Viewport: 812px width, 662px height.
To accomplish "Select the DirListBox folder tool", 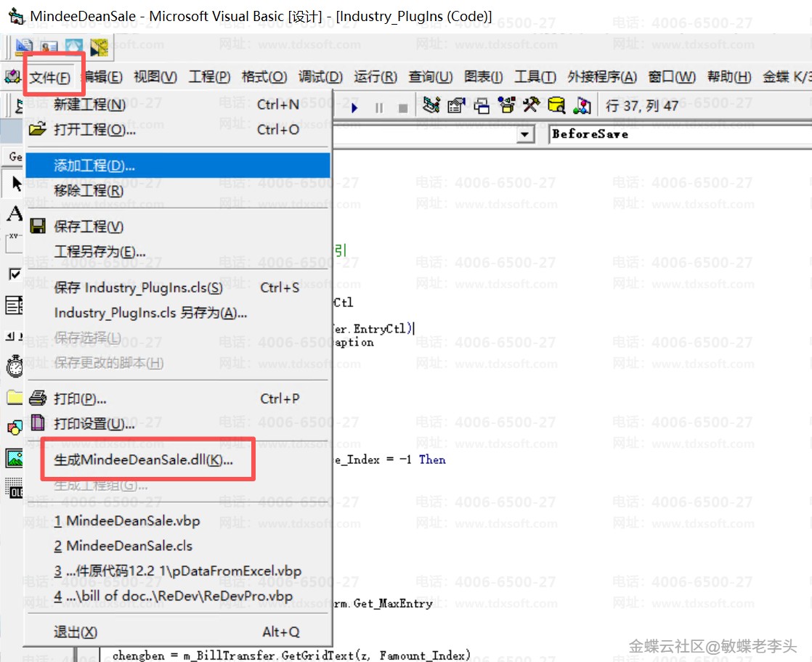I will point(15,398).
